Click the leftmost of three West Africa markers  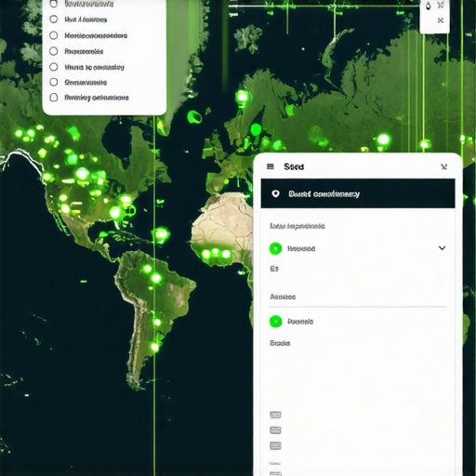click(206, 255)
